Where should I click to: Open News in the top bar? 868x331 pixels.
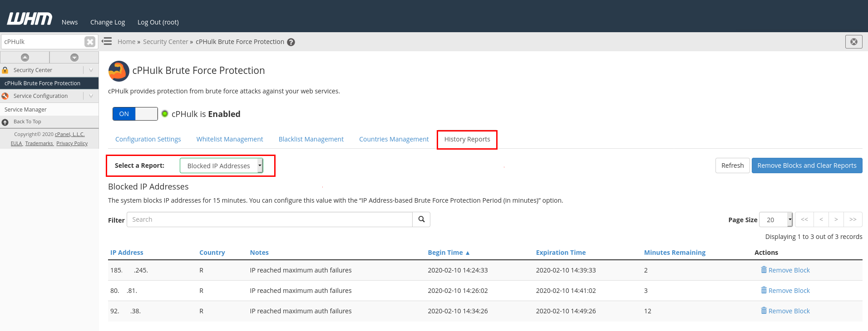[69, 22]
